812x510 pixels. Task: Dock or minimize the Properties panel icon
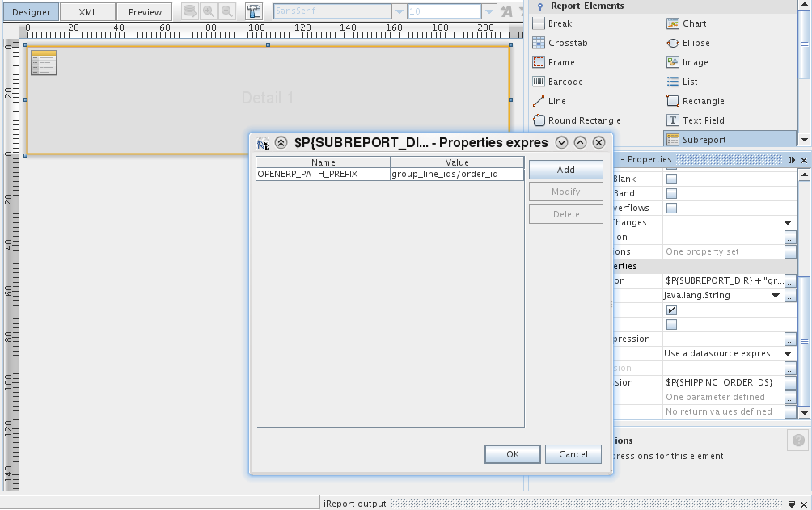coord(791,160)
